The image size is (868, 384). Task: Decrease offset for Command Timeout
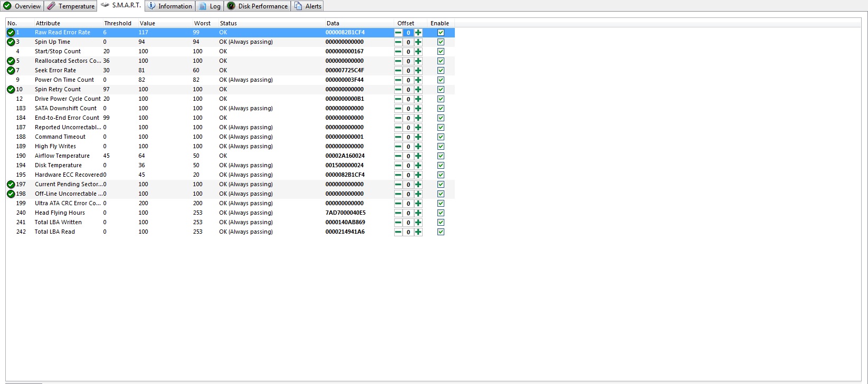(x=398, y=137)
